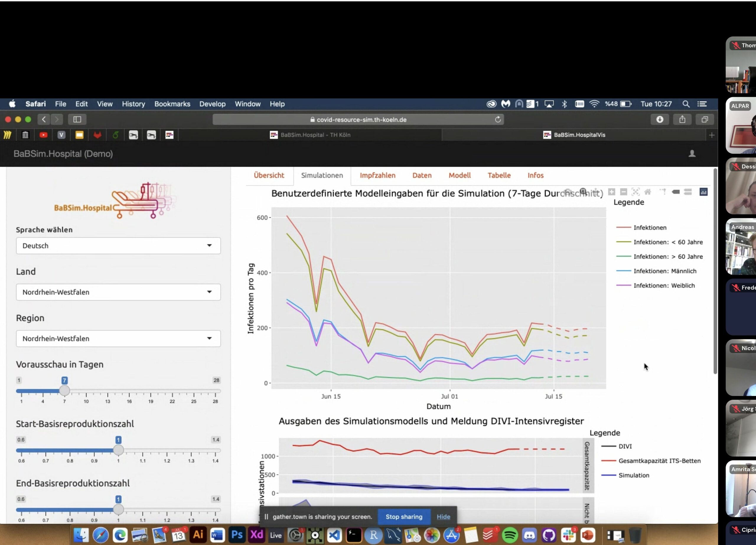Viewport: 756px width, 545px height.
Task: Toggle Infektionen: Männlich legend entry
Action: (656, 271)
